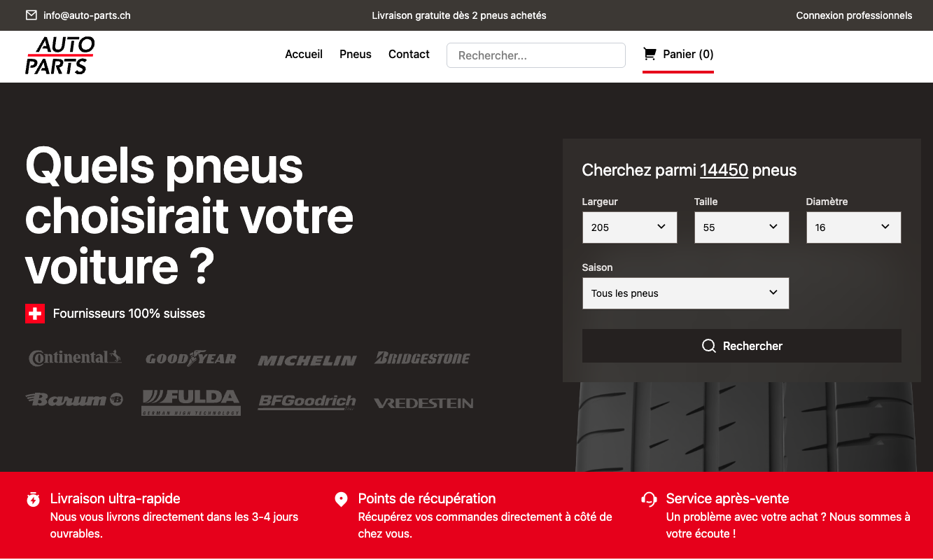Expand the Saison dropdown Tous les pneus
The width and height of the screenshot is (933, 560).
(x=686, y=293)
